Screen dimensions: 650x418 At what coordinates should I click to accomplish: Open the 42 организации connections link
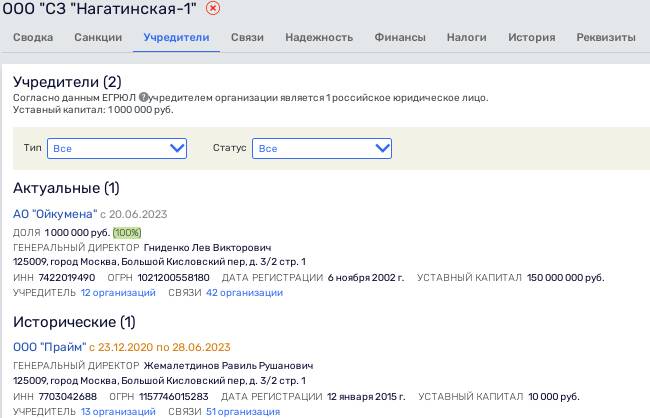[245, 293]
